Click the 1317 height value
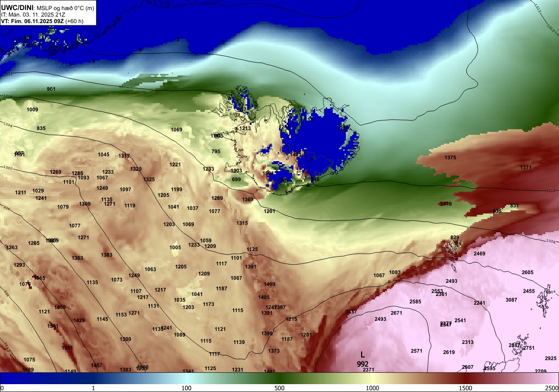 (x=124, y=156)
